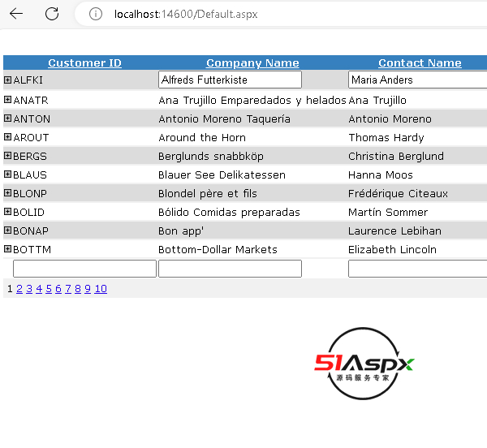This screenshot has width=487, height=448.
Task: Click contact name Christina Berglund
Action: click(x=396, y=156)
